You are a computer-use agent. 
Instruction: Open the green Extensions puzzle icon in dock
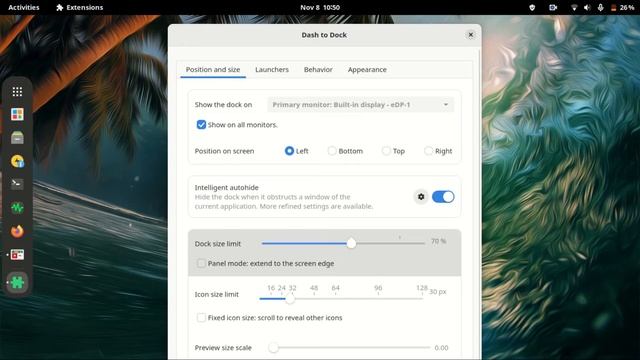[17, 282]
